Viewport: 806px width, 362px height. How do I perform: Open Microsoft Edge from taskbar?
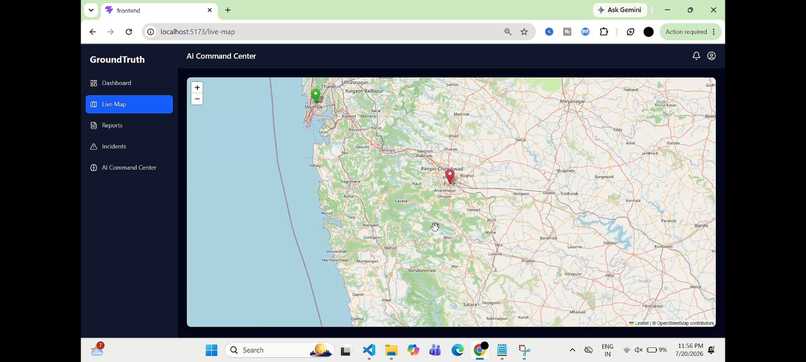tap(457, 350)
